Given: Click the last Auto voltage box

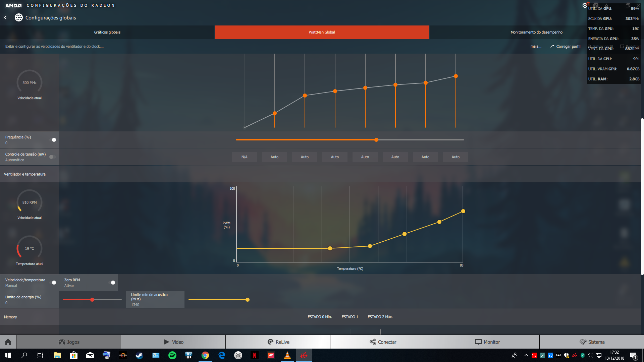Looking at the screenshot, I should (455, 157).
